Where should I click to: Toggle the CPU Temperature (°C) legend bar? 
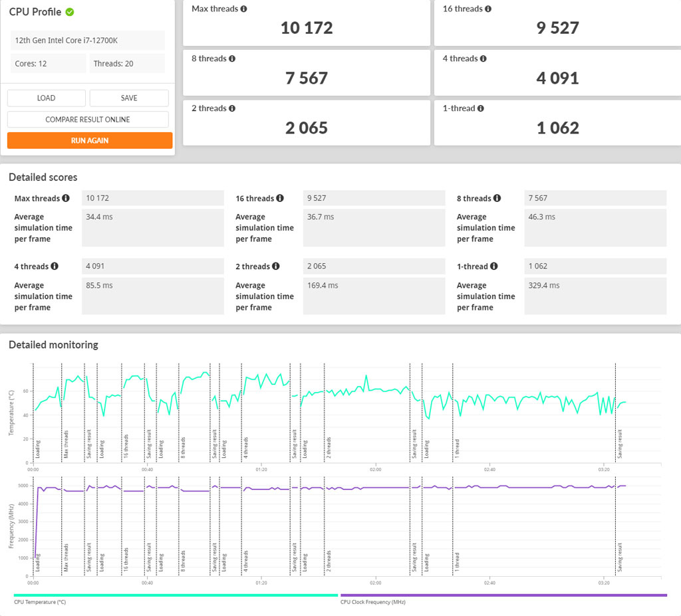176,595
